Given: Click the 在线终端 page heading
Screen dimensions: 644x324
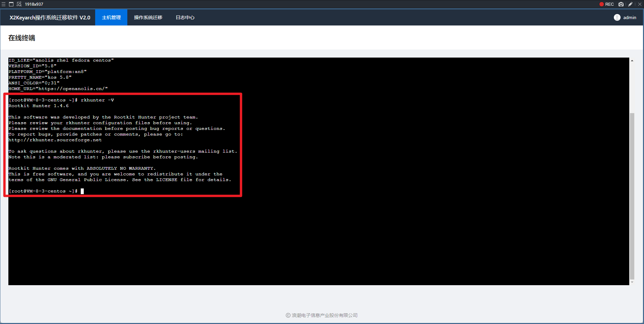Looking at the screenshot, I should pos(22,38).
